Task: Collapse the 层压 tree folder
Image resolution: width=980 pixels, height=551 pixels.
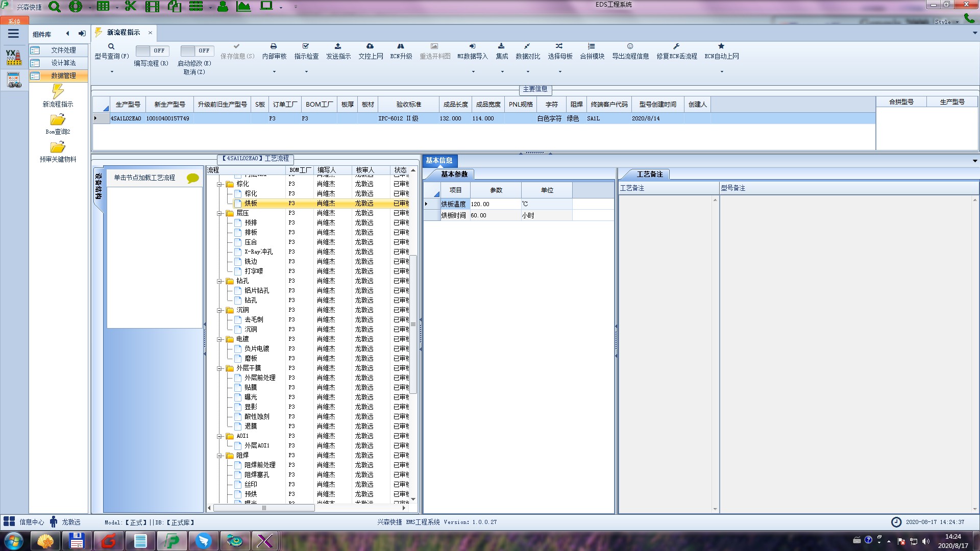Action: 219,213
